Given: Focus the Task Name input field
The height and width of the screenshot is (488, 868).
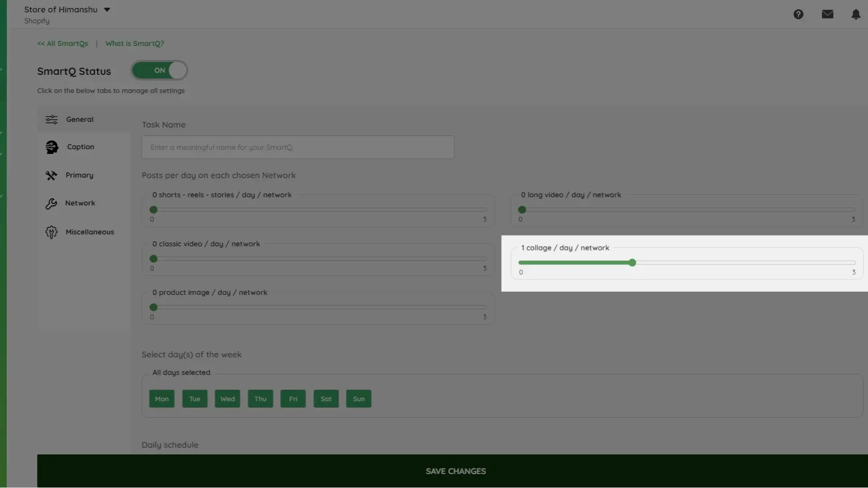Looking at the screenshot, I should (298, 147).
